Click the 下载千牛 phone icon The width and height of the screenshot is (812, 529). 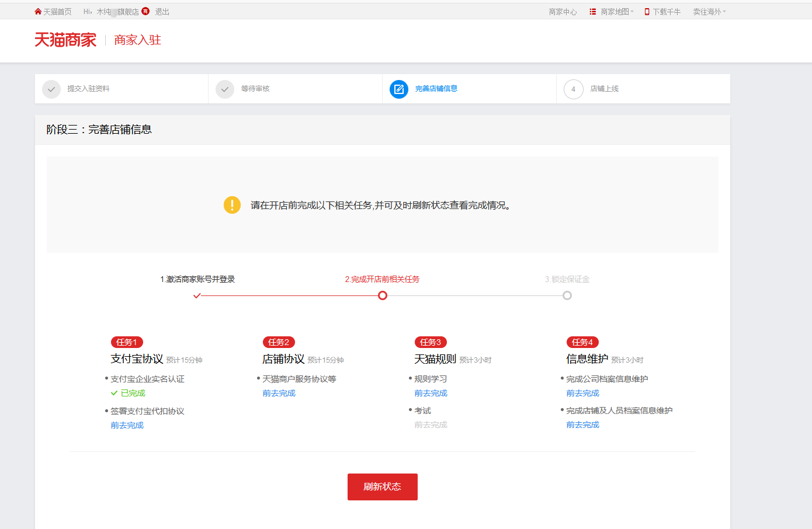point(647,12)
